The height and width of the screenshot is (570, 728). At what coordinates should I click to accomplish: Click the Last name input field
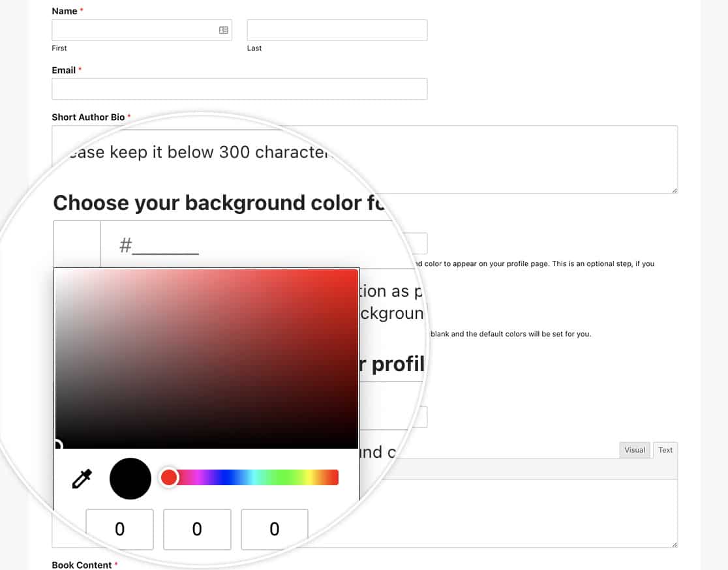(337, 29)
